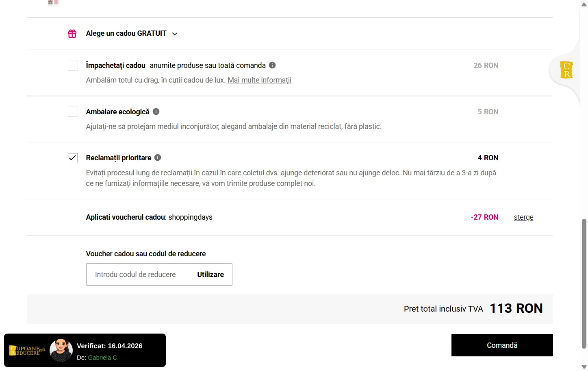Open Mai multe informații link
Image resolution: width=588 pixels, height=371 pixels.
(x=259, y=80)
